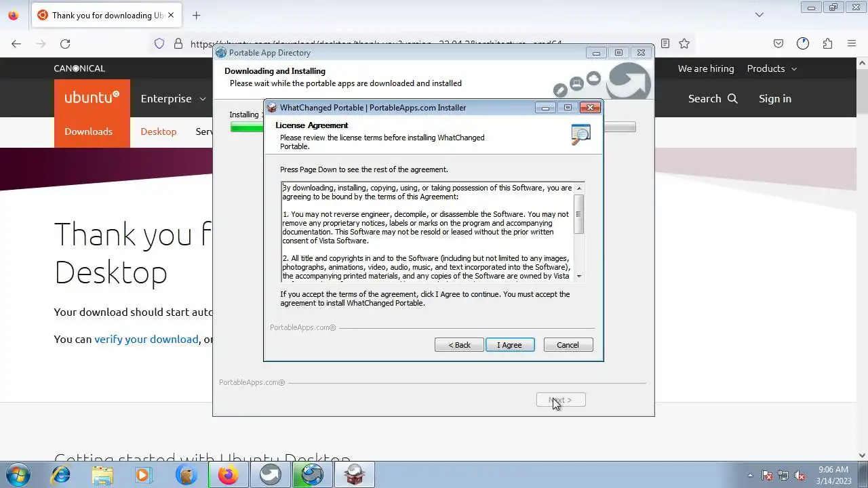
Task: Click the taskbar clock showing 9:06 AM
Action: tap(833, 475)
